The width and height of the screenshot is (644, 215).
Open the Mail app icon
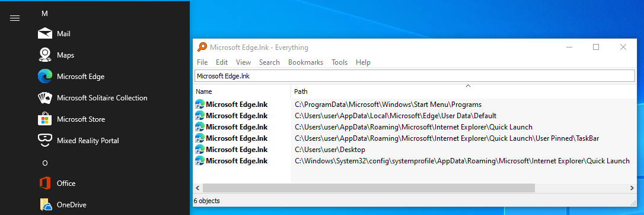click(44, 34)
